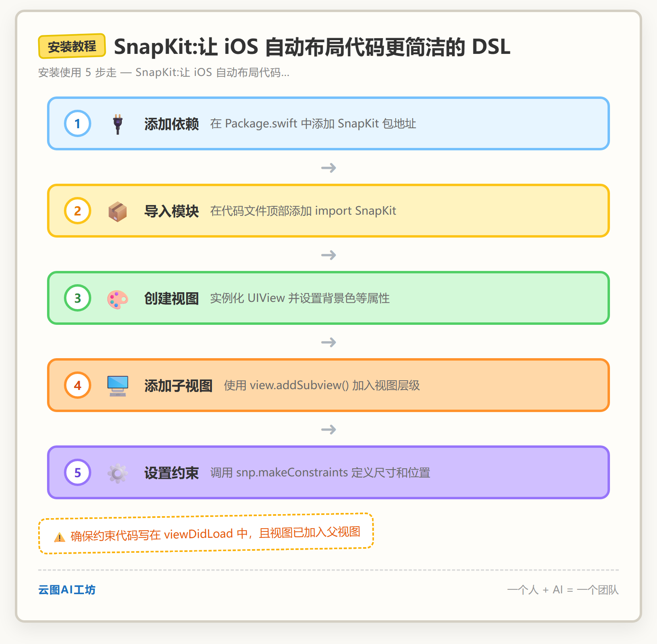
Task: Click the package box icon beside 导入模块
Action: pyautogui.click(x=117, y=211)
